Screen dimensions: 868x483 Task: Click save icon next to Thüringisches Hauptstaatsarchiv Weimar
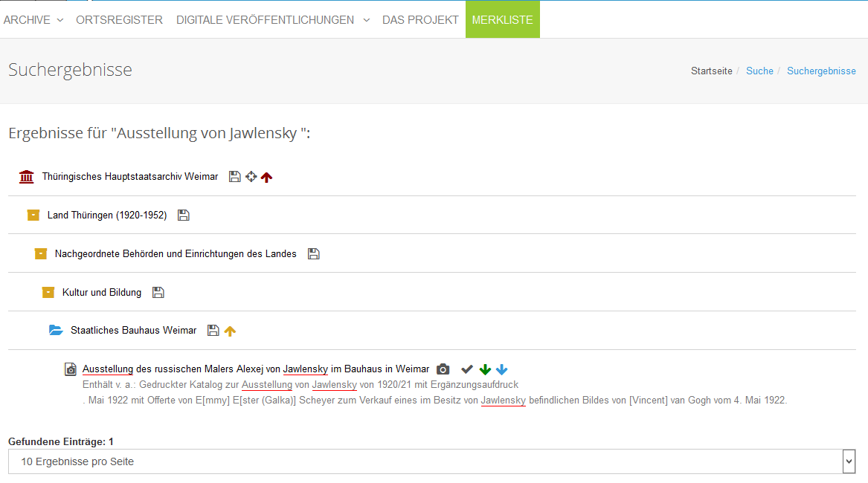point(234,177)
